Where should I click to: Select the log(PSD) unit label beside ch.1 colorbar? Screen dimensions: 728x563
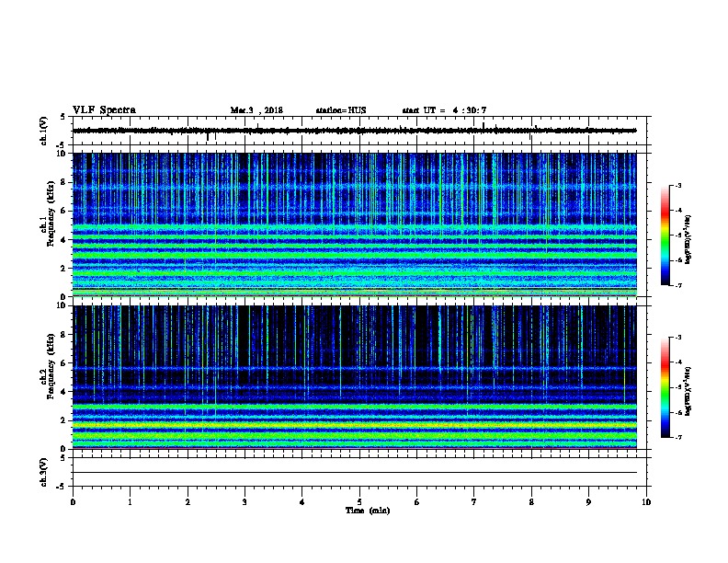[688, 239]
